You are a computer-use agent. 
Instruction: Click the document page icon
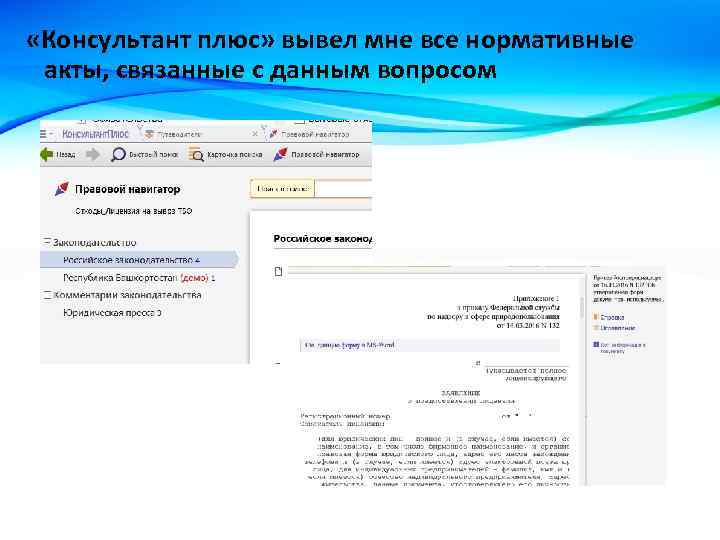point(278,272)
